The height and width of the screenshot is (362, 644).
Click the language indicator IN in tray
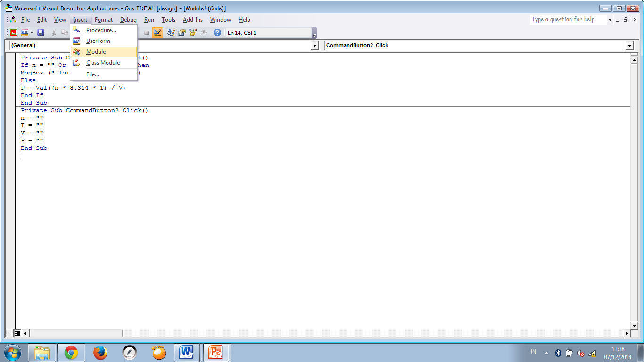[533, 352]
